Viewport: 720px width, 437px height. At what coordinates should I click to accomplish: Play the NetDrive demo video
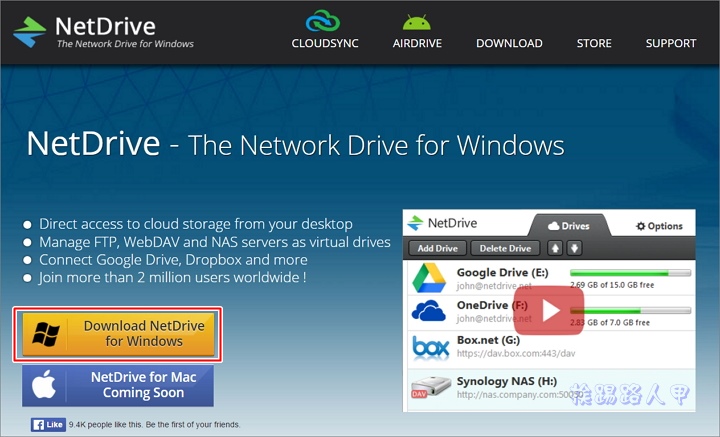pos(549,311)
